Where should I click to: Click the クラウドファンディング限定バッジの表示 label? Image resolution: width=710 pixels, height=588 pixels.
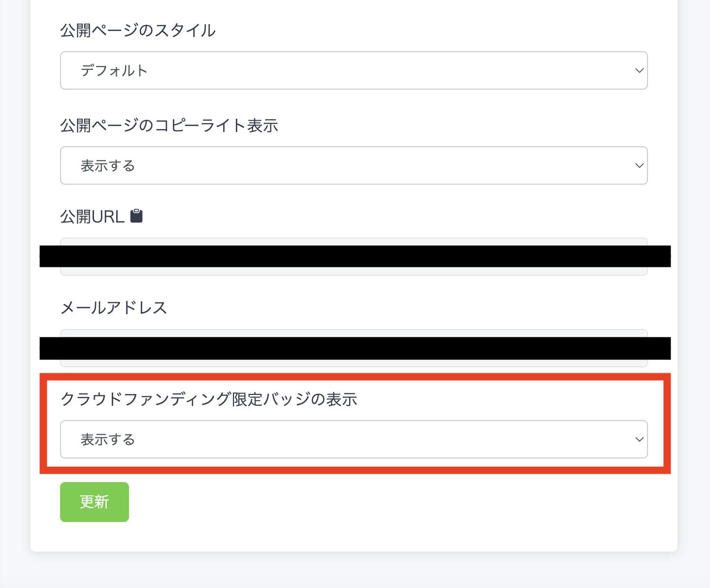[x=208, y=399]
